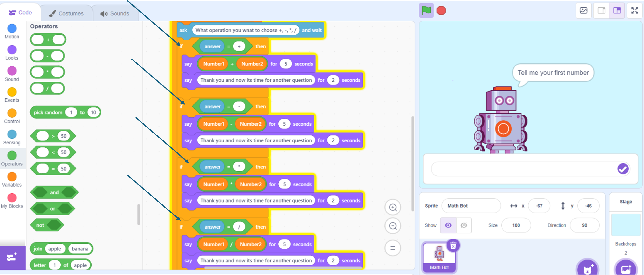Show the sprite using the eye icon
The height and width of the screenshot is (275, 644).
(448, 225)
